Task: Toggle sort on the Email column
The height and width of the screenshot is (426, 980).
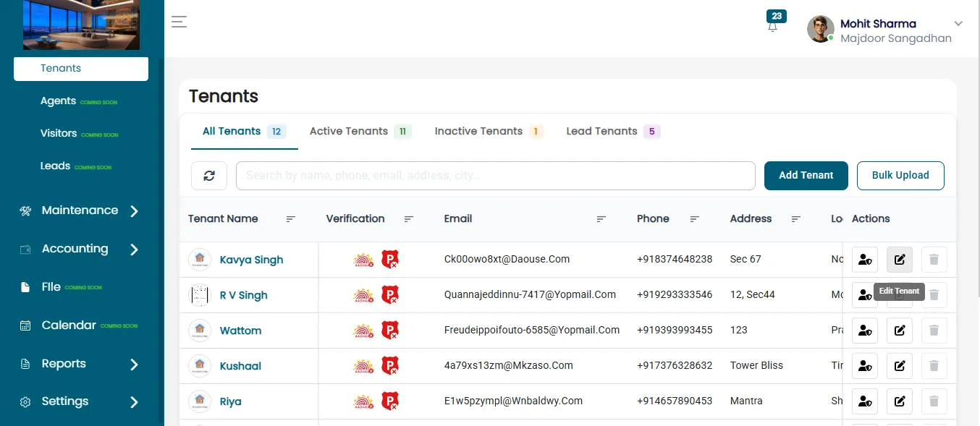Action: pyautogui.click(x=601, y=219)
